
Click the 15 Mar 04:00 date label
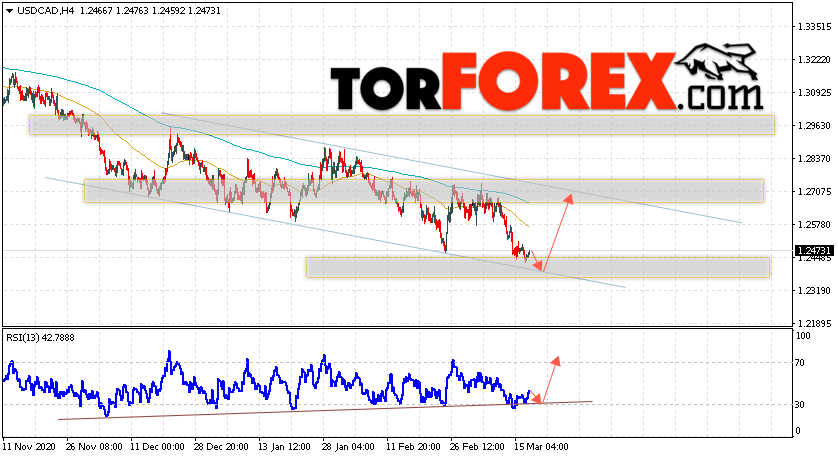541,447
